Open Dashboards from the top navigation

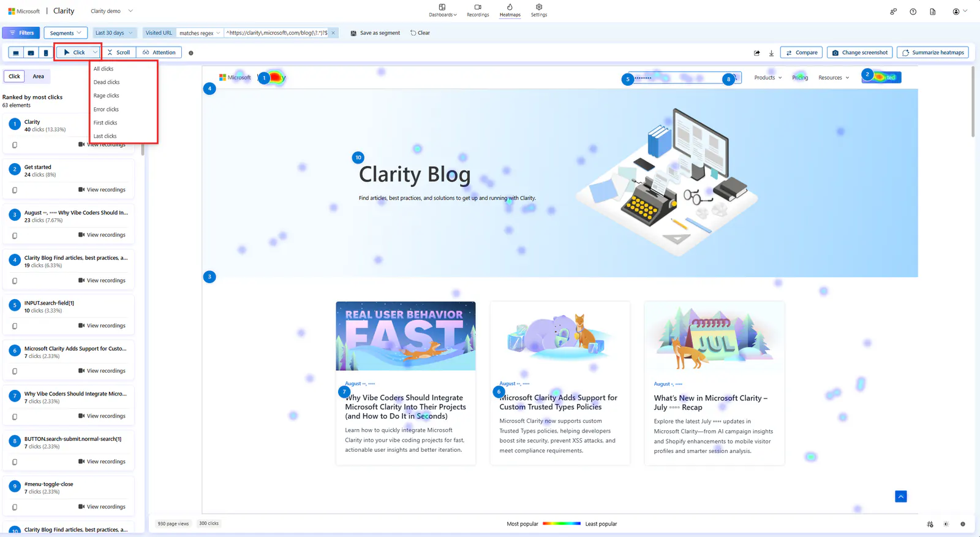[x=443, y=10]
